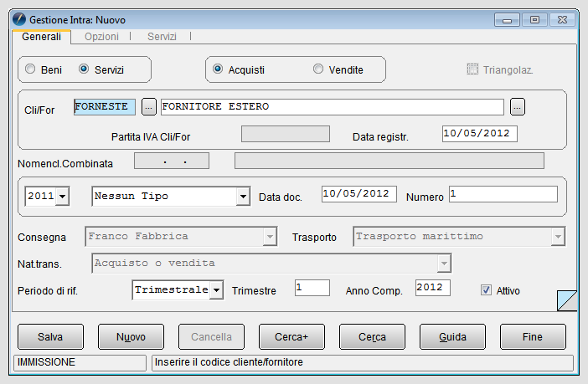The image size is (588, 384).
Task: Select the Beni radio button
Action: pos(30,69)
